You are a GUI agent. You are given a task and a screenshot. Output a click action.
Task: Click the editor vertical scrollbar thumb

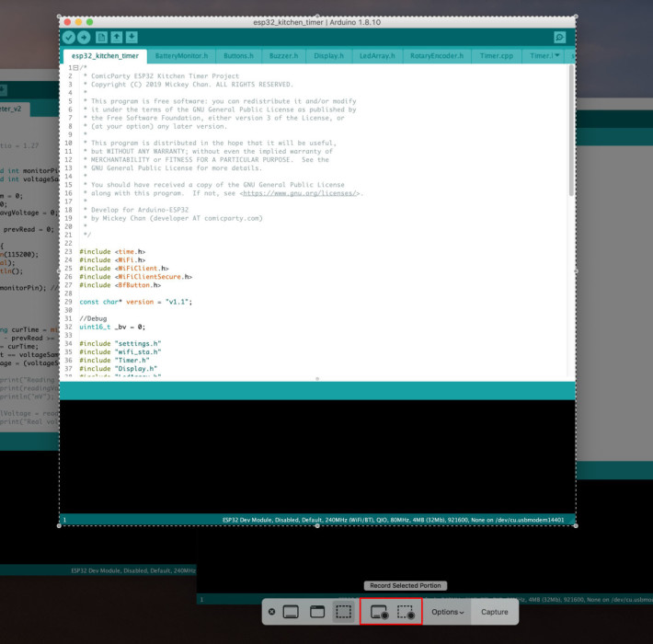(x=571, y=130)
